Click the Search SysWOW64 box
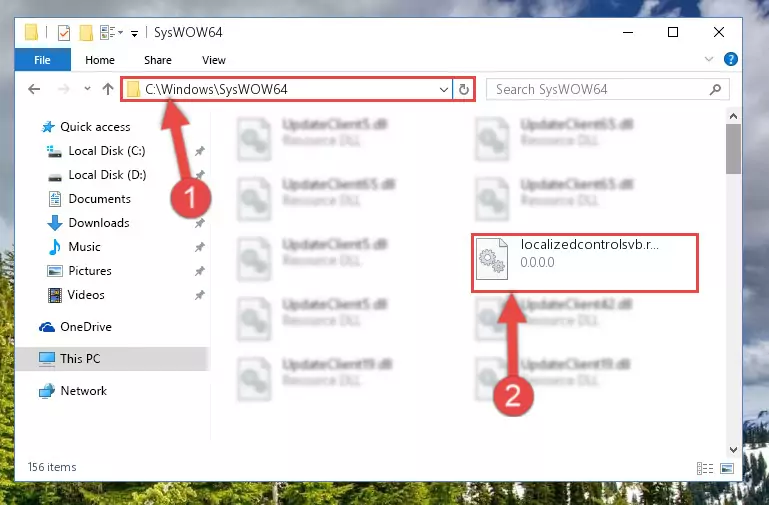Viewport: 769px width, 505px height. [607, 89]
